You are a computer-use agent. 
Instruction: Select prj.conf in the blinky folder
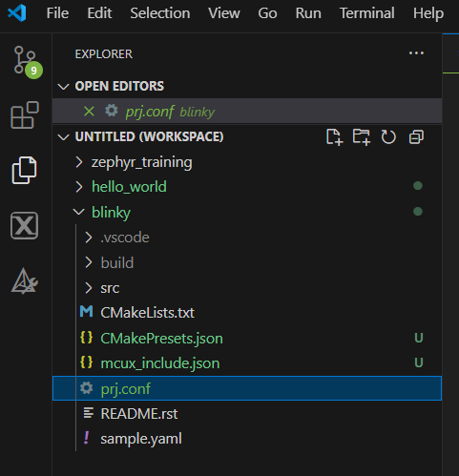pos(247,388)
